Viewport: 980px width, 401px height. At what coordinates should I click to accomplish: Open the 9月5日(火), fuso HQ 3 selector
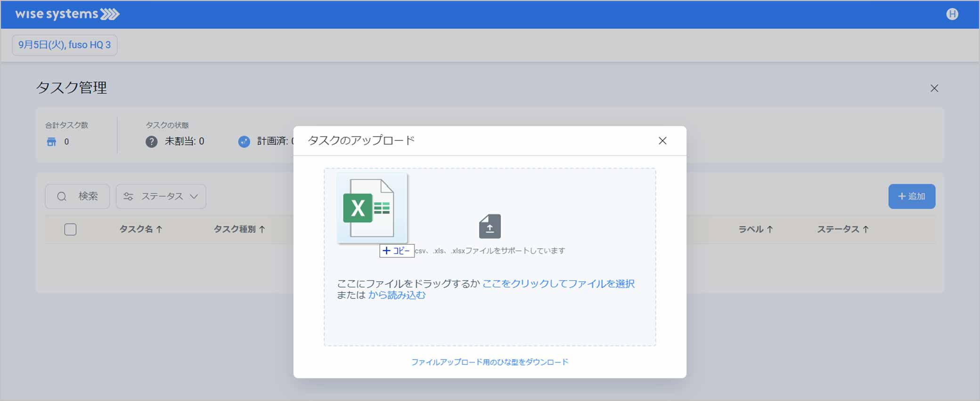click(x=65, y=45)
